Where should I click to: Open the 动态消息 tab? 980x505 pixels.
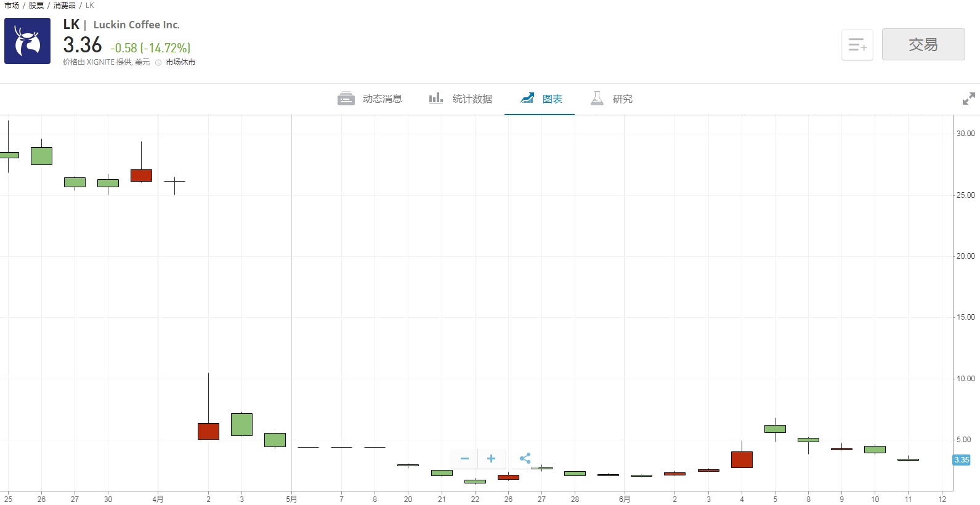coord(370,99)
